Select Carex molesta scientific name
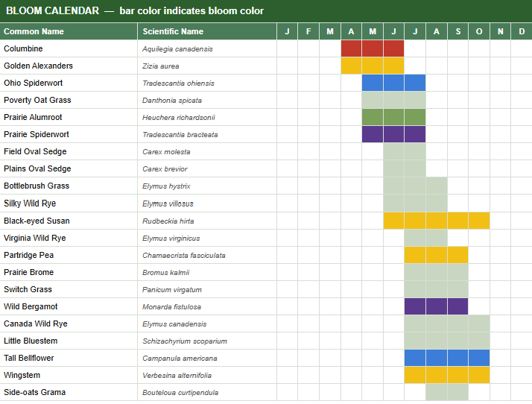Image resolution: width=532 pixels, height=404 pixels. (166, 152)
